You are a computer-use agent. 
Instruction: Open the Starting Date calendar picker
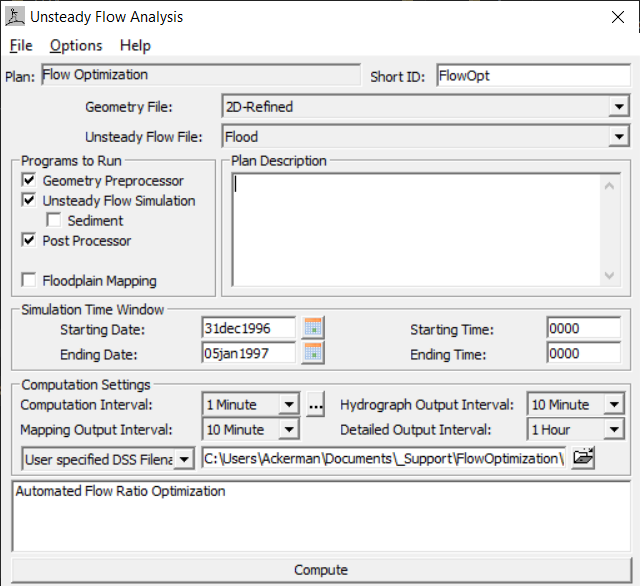click(313, 328)
